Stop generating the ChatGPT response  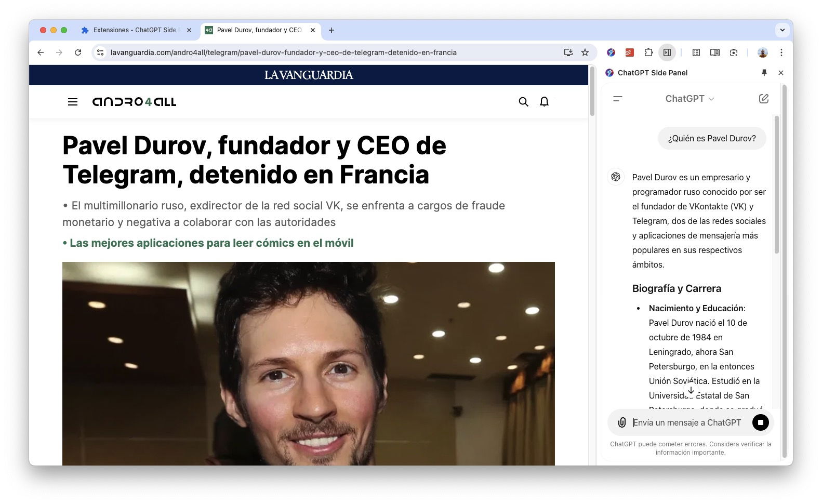pyautogui.click(x=761, y=422)
